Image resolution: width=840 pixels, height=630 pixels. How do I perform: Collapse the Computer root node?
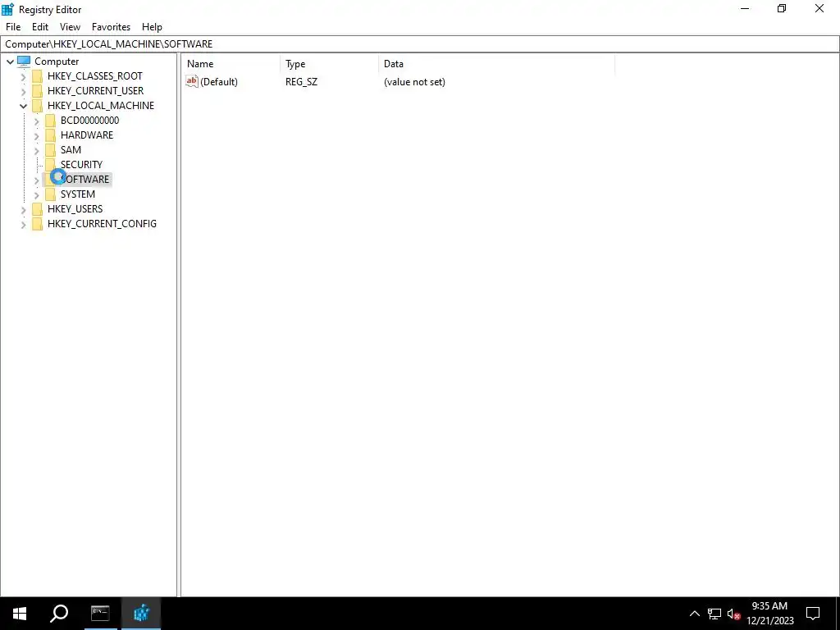[10, 62]
